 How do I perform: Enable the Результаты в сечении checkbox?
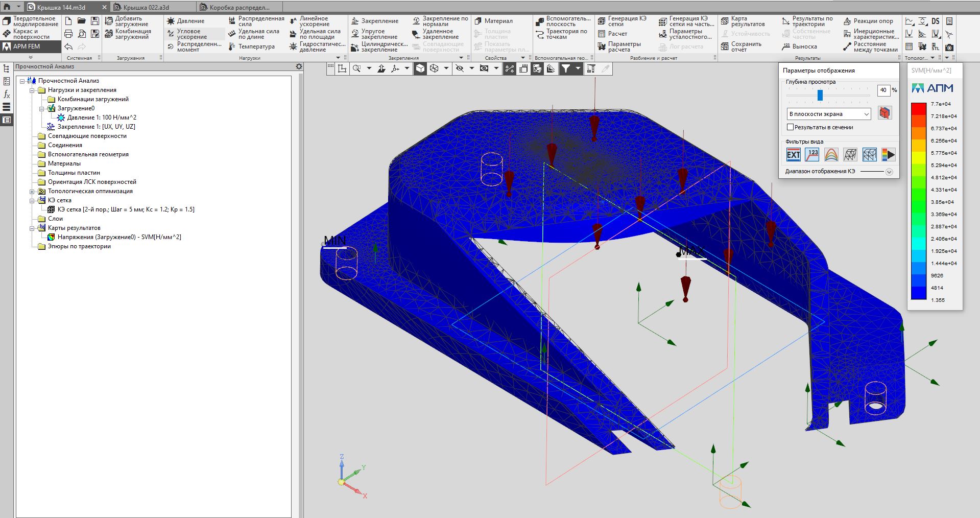(x=790, y=127)
